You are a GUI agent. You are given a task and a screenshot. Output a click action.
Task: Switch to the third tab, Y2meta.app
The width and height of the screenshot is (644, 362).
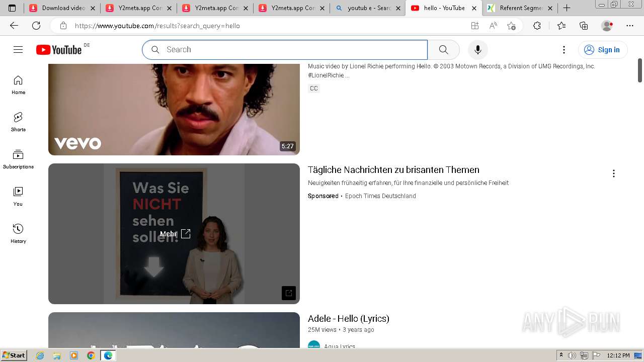click(x=215, y=8)
